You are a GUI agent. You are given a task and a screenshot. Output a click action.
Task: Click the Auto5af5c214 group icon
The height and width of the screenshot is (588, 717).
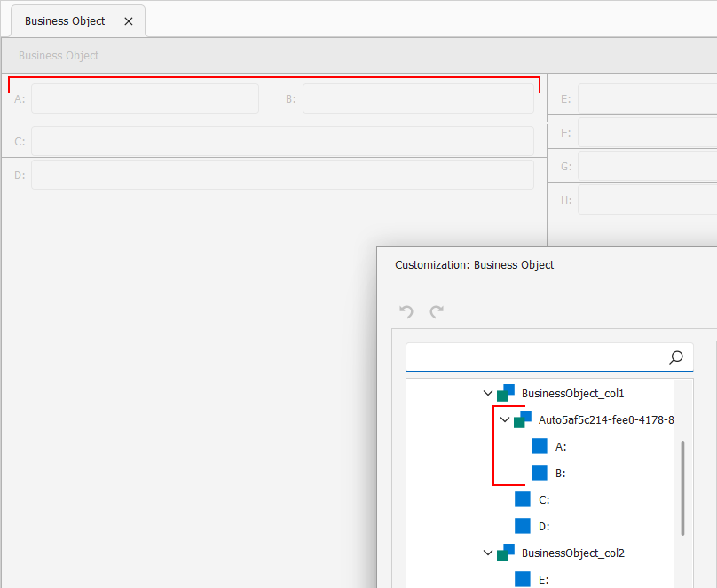click(523, 419)
